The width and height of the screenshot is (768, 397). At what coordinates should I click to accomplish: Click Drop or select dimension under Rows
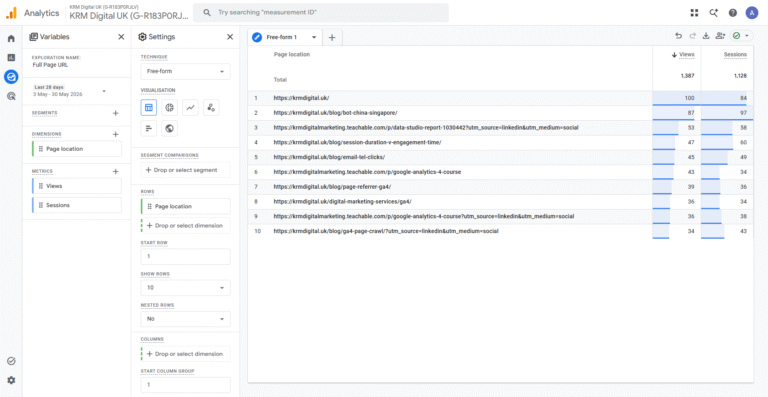[x=186, y=225]
